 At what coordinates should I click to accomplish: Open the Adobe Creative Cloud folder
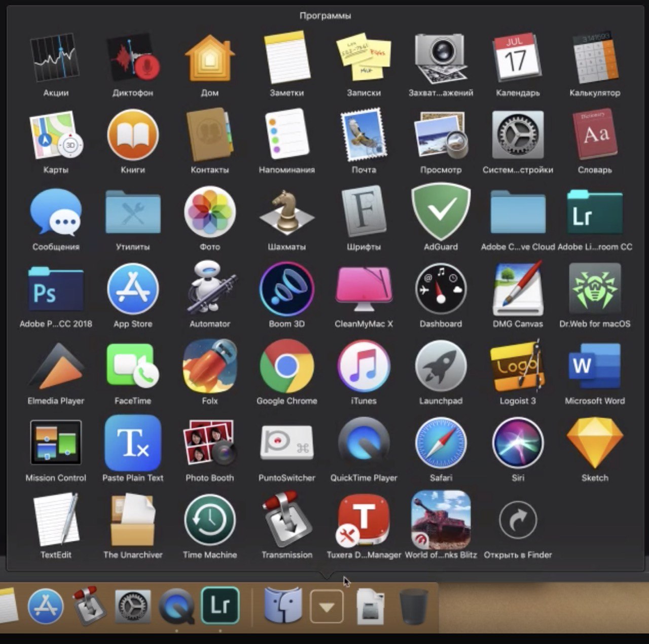[518, 212]
